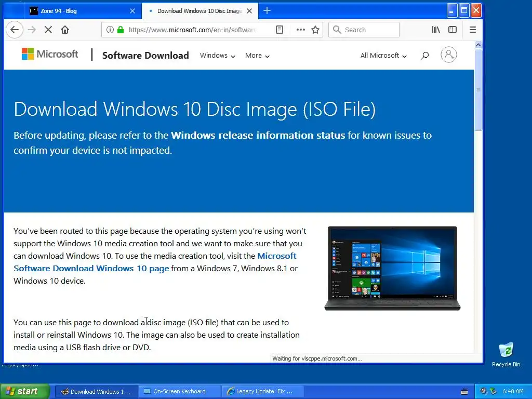This screenshot has height=399, width=532.
Task: Toggle reader view in address bar
Action: (279, 30)
